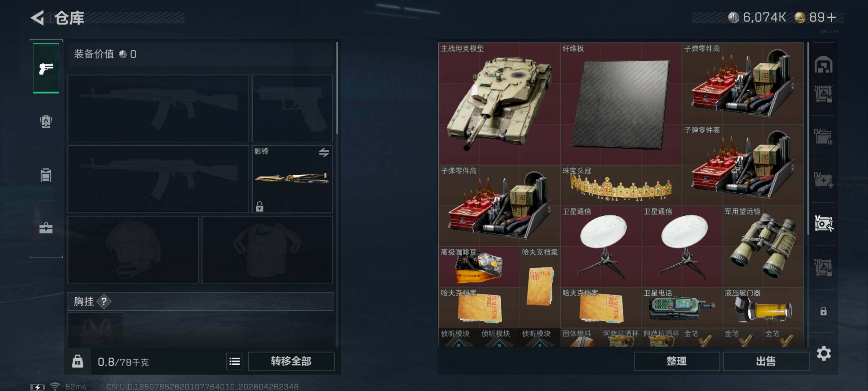The width and height of the screenshot is (868, 391).
Task: Click the 整理 sort button
Action: tap(677, 361)
